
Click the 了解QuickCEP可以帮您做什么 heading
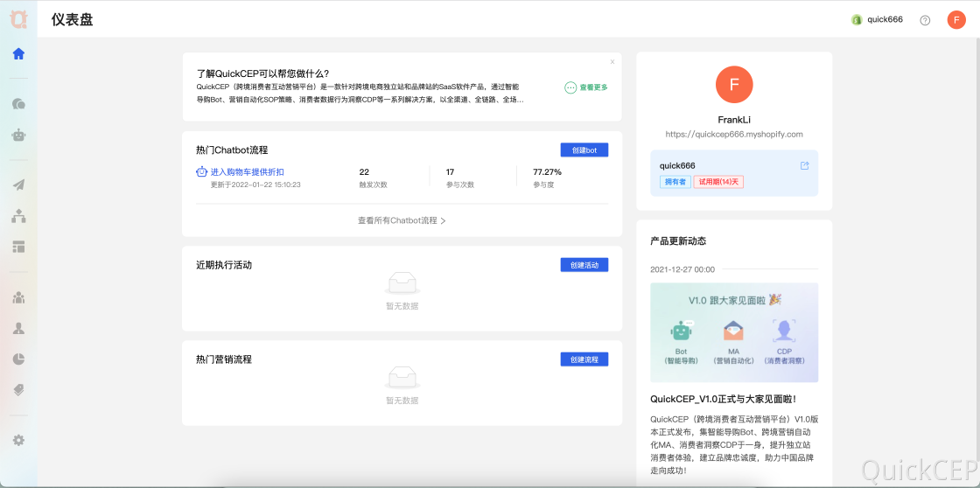tap(262, 73)
